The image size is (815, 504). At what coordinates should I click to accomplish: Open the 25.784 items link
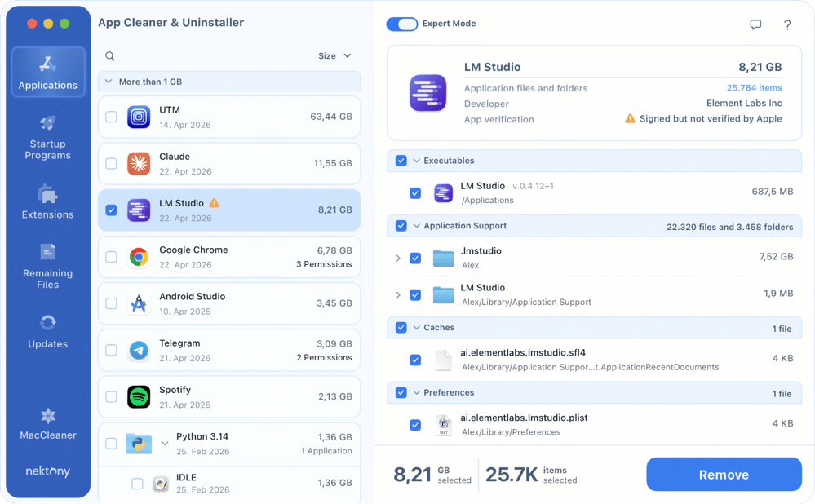pos(754,88)
